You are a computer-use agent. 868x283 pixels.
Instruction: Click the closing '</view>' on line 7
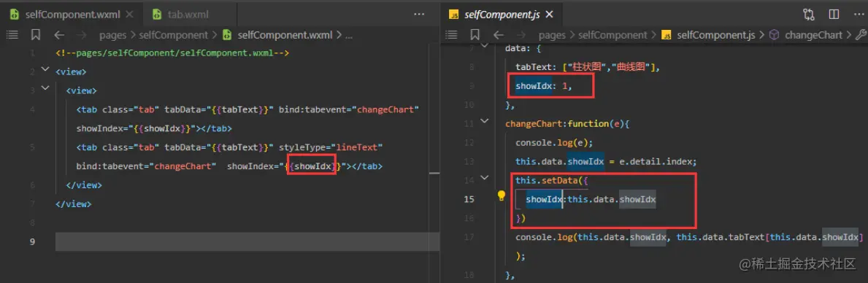coord(73,204)
